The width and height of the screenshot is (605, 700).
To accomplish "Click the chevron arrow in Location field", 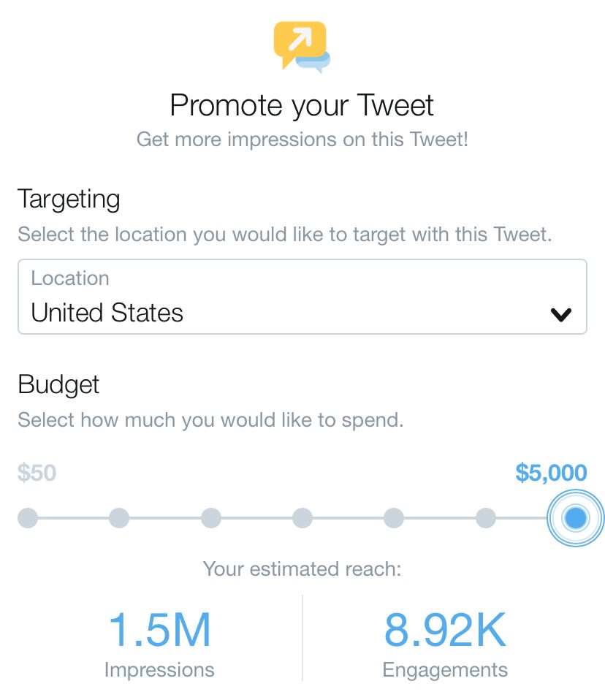I will (x=560, y=315).
